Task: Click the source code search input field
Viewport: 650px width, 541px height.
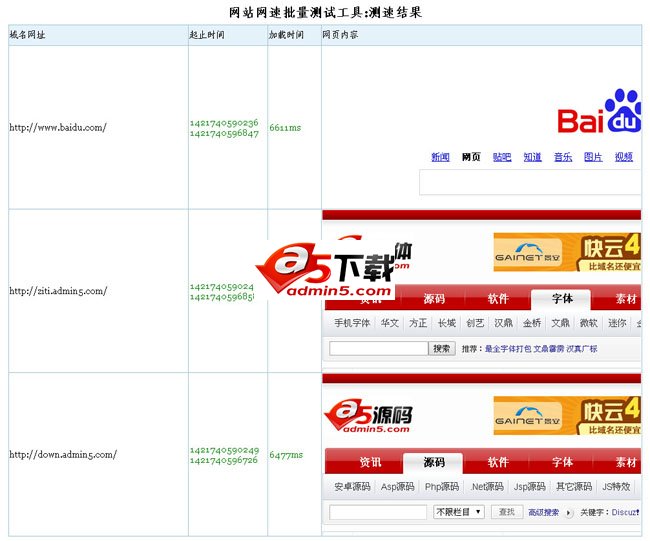Action: click(x=378, y=512)
